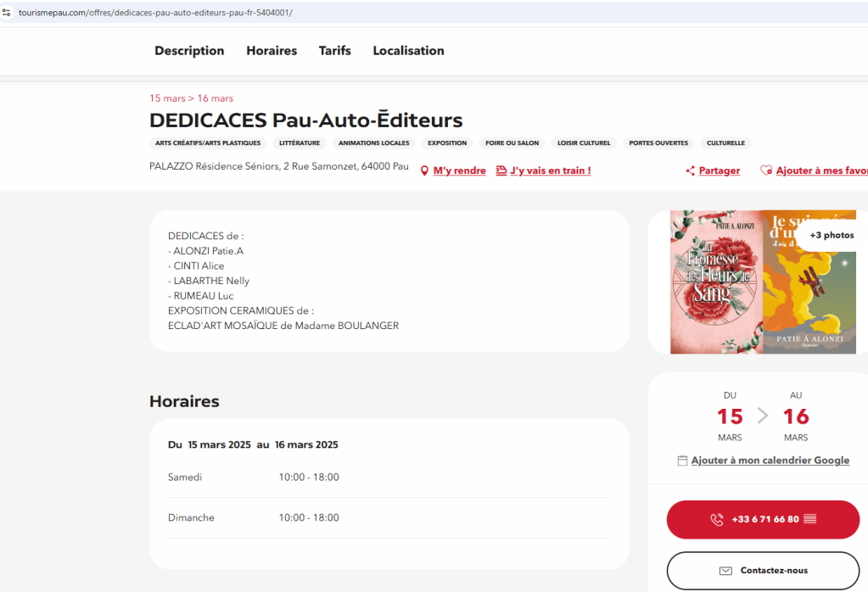The height and width of the screenshot is (592, 868).
Task: Go to the Tarifs section tab
Action: click(x=334, y=51)
